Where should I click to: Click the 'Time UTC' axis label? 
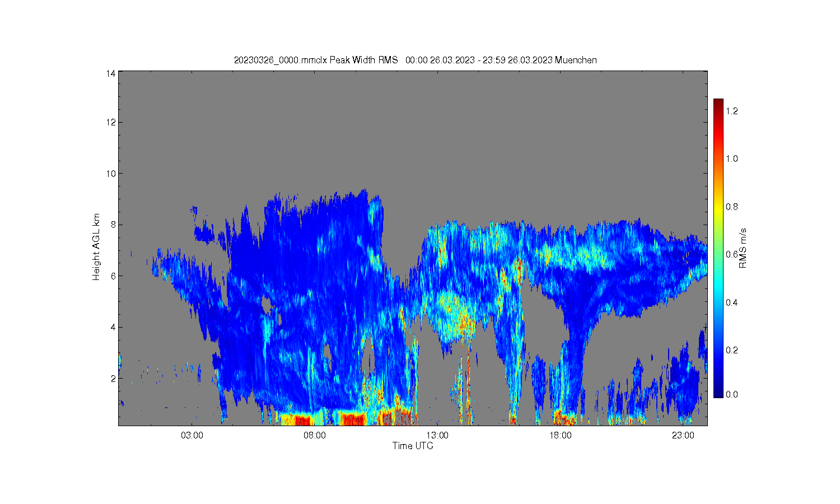click(413, 446)
